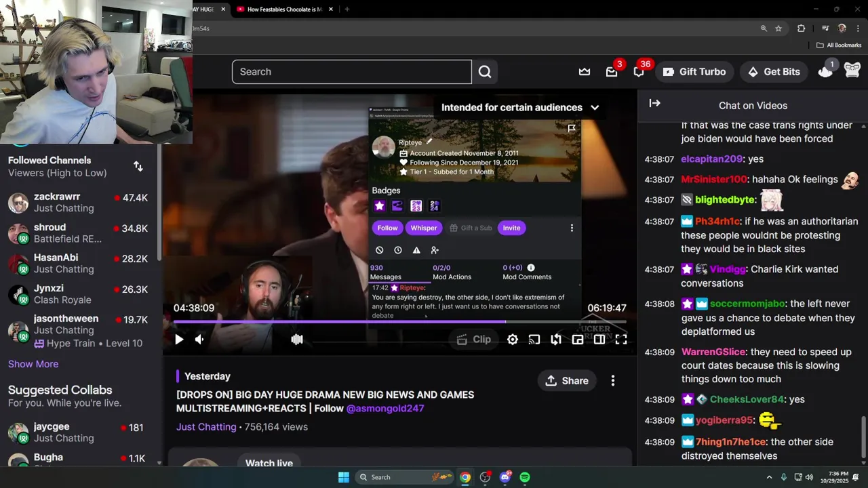The image size is (868, 488).
Task: Open Chrome zoom magnifier icon
Action: click(x=764, y=28)
